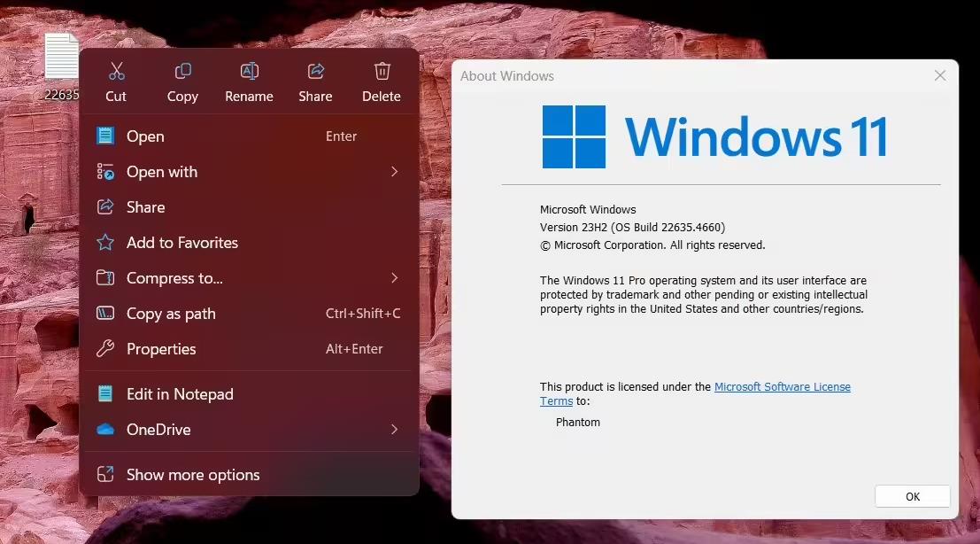Select the Rename icon in the context menu
This screenshot has height=544, width=980.
250,71
